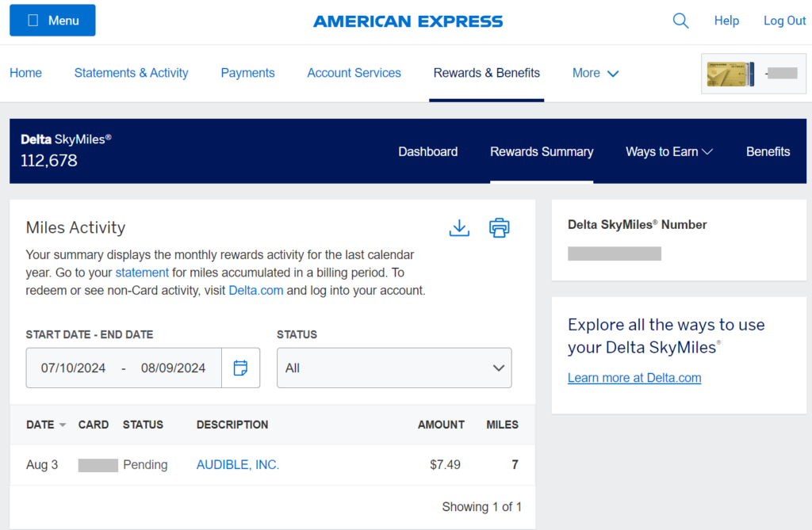Open the Benefits tab
The image size is (812, 530).
(x=768, y=151)
